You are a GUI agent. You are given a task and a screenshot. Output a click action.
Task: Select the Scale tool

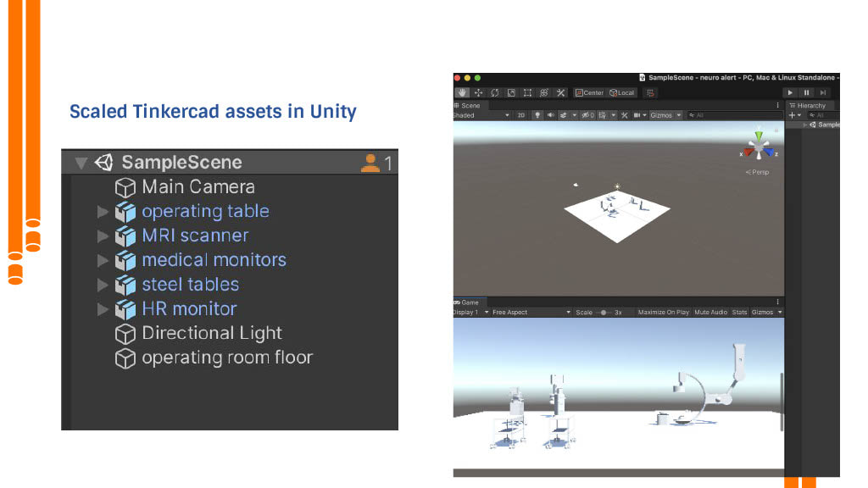(x=511, y=92)
